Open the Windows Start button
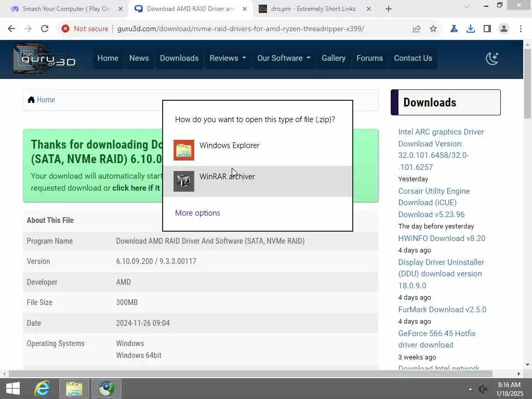The height and width of the screenshot is (399, 532). click(13, 389)
